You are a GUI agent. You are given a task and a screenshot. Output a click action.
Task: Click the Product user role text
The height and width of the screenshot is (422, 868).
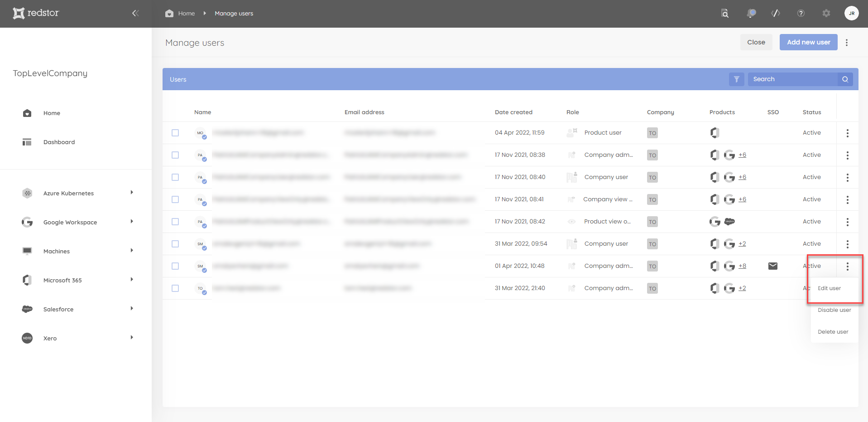603,133
